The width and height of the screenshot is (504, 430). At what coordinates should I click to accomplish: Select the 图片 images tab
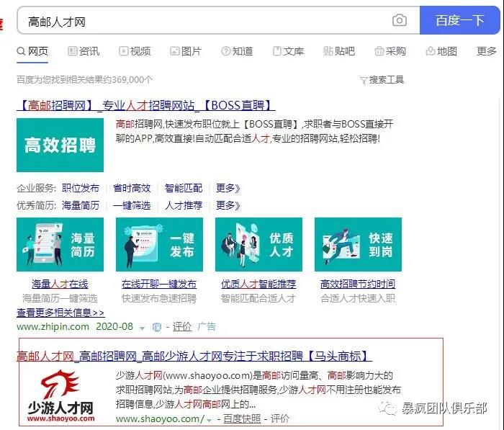point(186,51)
